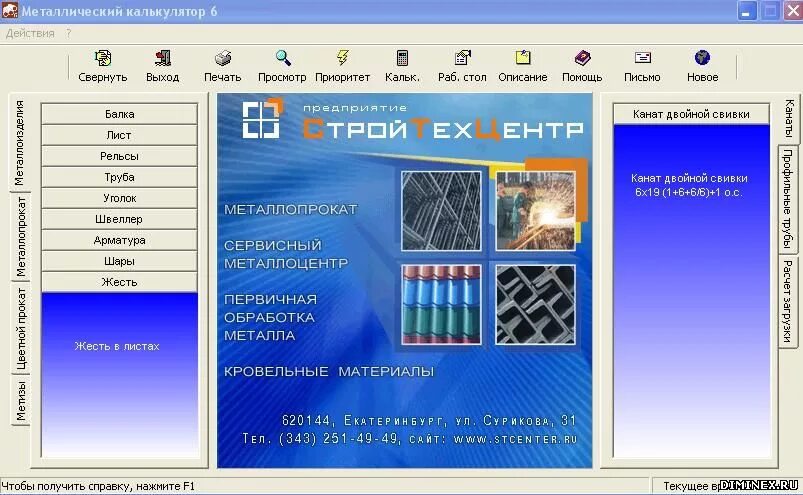Open the Помощь help book icon
803x495 pixels.
582,58
